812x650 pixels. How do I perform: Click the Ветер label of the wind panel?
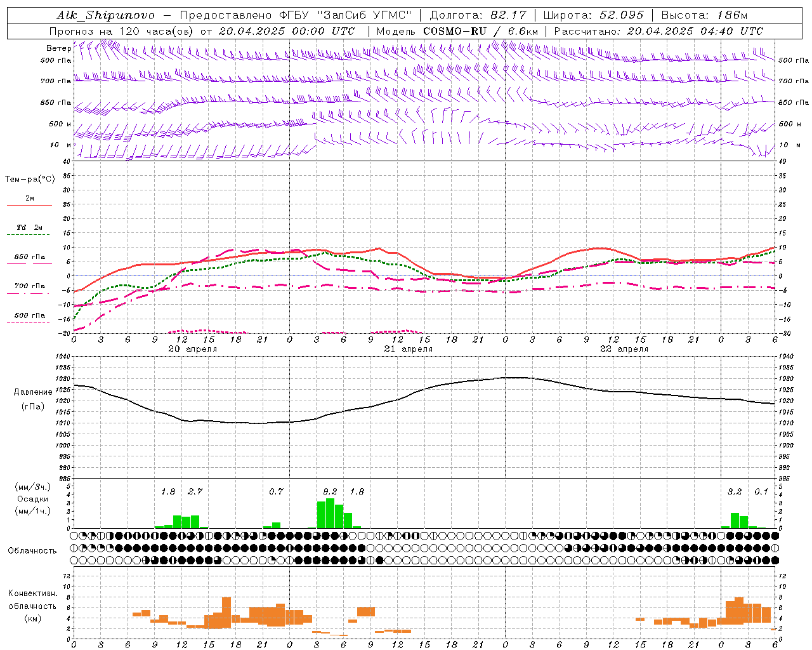point(58,48)
